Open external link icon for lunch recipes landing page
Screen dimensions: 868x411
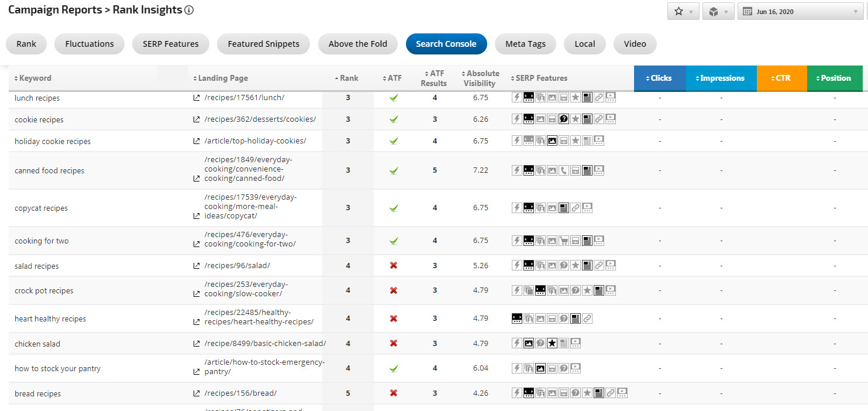tap(197, 98)
